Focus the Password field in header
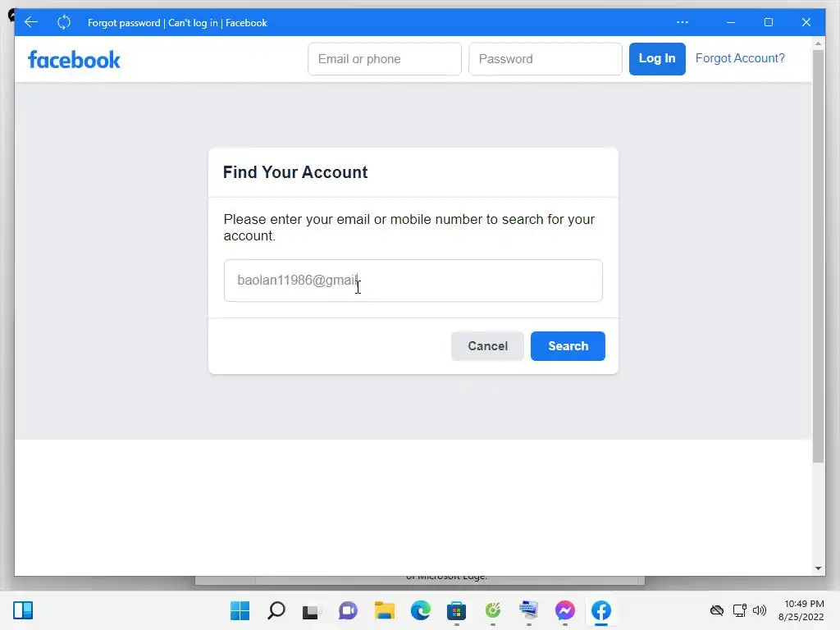The image size is (840, 630). [x=546, y=59]
